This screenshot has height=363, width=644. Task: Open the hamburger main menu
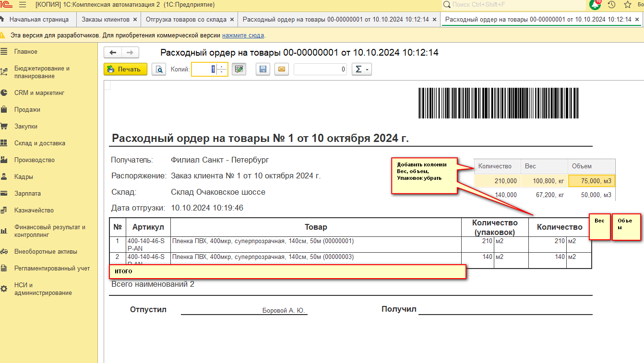point(23,5)
